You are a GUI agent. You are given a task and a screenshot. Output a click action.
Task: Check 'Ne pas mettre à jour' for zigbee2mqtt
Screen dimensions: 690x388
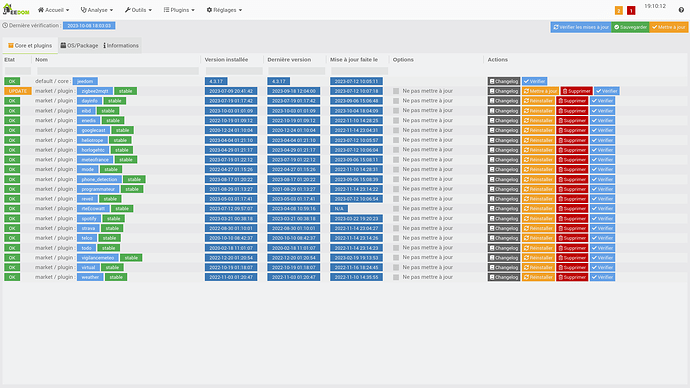[x=396, y=91]
